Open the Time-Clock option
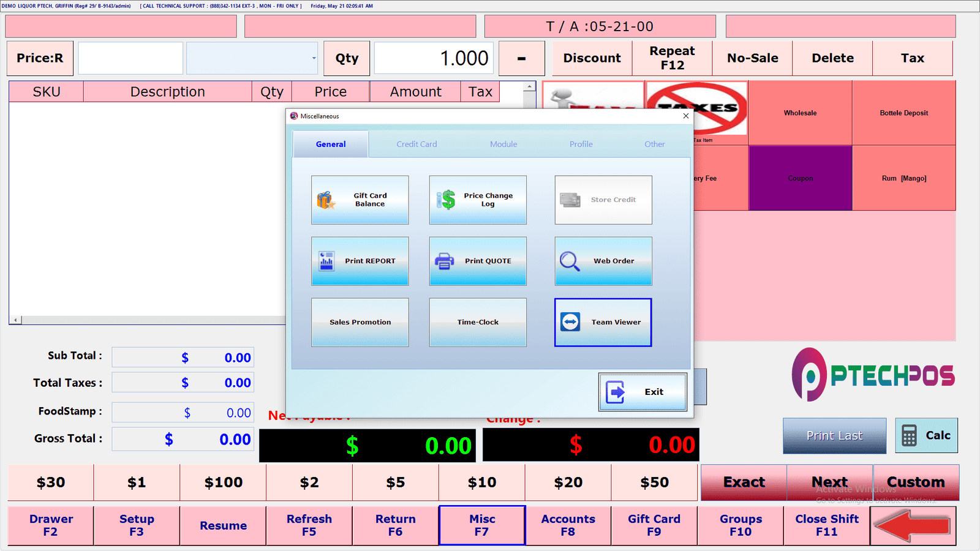 (478, 323)
